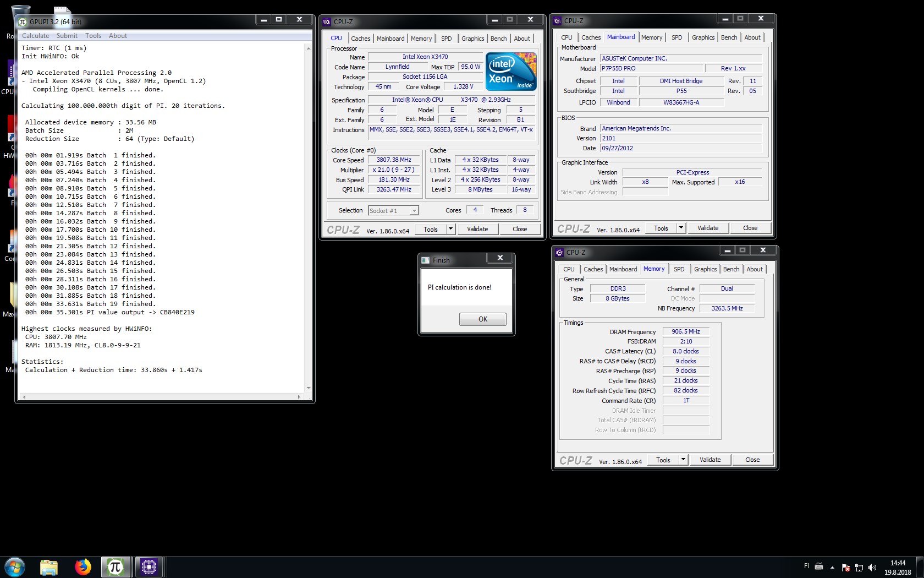924x578 pixels.
Task: Click Show desktop button at taskbar end
Action: pos(920,567)
